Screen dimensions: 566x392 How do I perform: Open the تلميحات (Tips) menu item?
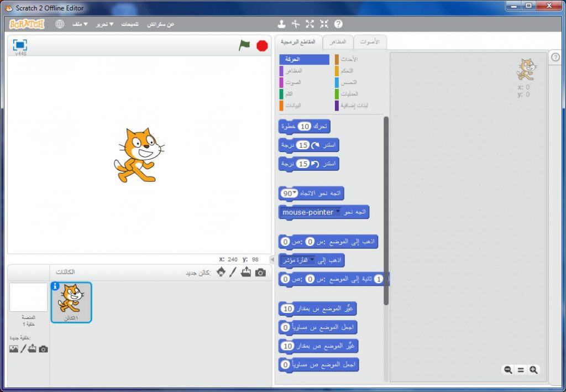pos(130,24)
